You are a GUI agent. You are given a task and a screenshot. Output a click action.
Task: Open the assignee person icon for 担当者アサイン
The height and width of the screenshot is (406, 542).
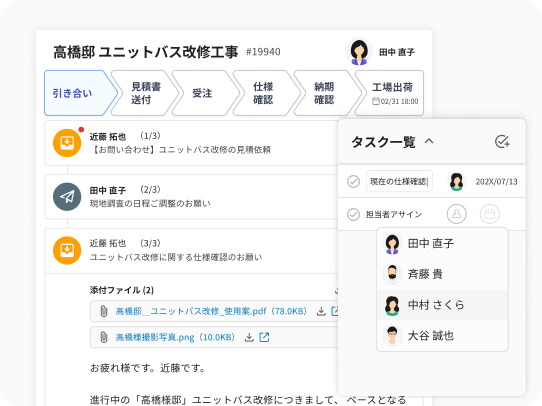pyautogui.click(x=456, y=214)
